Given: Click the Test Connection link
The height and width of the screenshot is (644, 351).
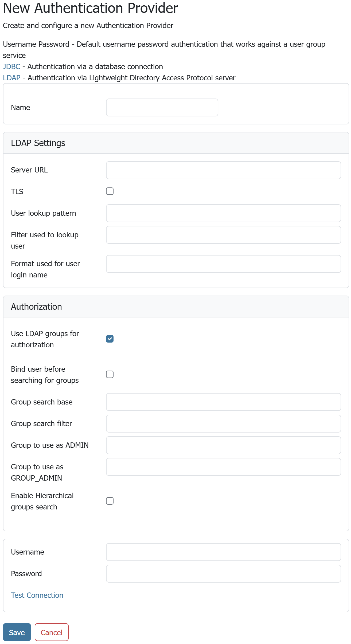Looking at the screenshot, I should point(37,595).
